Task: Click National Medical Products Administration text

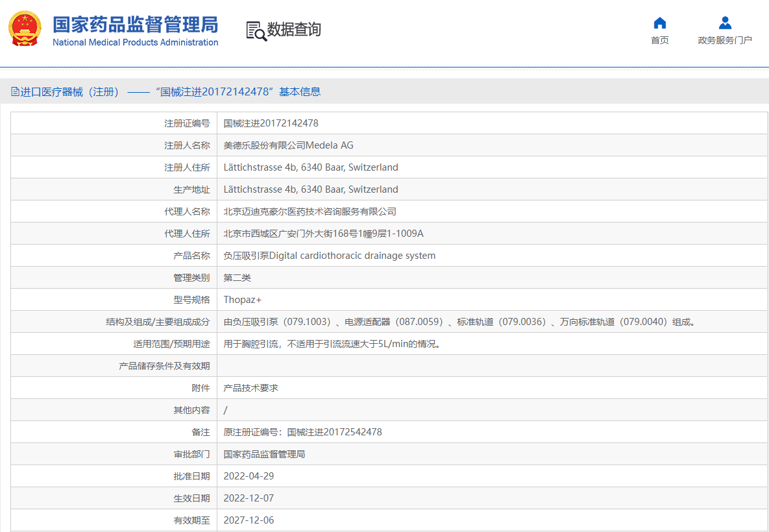Action: (x=136, y=43)
